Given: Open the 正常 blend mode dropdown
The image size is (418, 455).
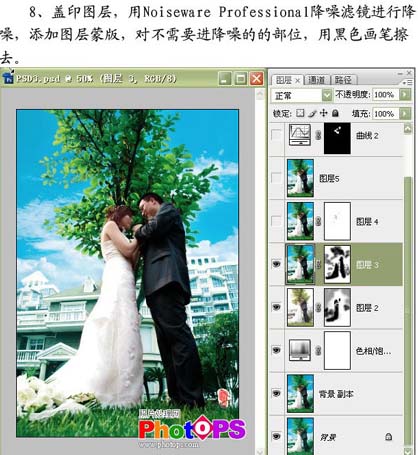Looking at the screenshot, I should 301,96.
